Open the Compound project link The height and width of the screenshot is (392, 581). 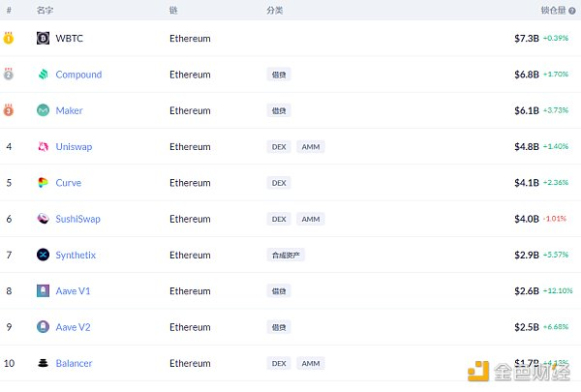(78, 75)
